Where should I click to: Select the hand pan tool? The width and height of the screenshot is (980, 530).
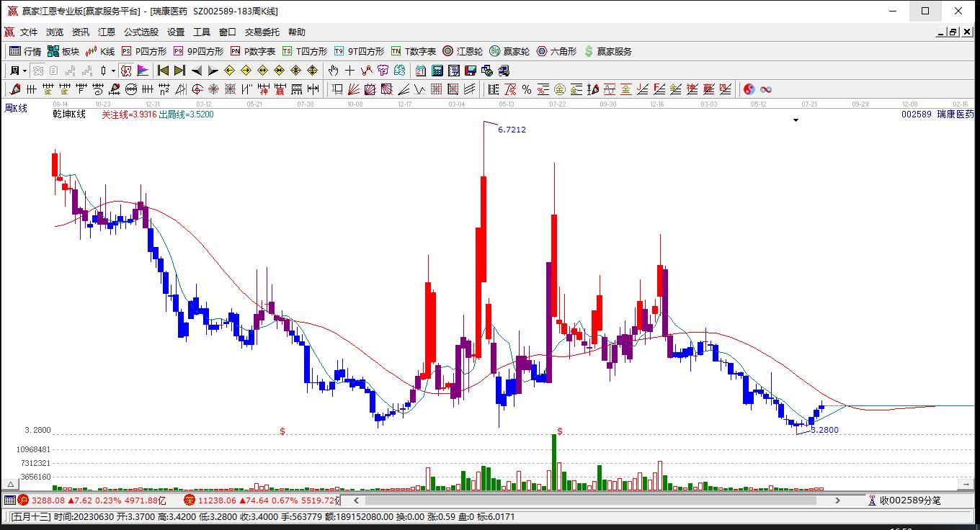333,71
